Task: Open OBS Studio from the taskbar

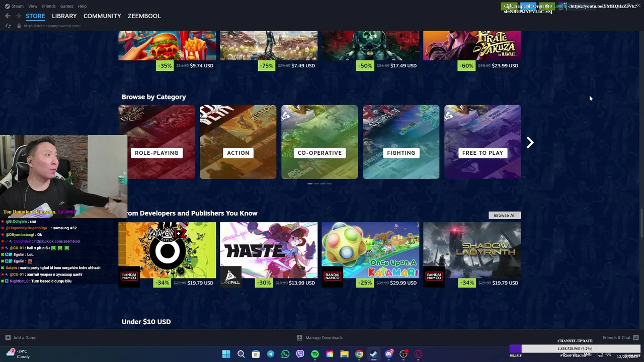Action: click(404, 354)
